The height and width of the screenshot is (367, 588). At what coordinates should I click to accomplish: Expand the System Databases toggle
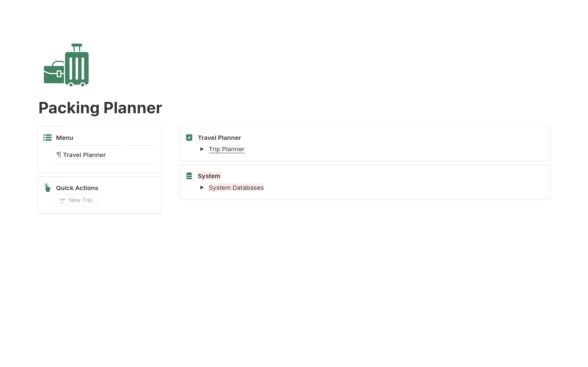202,188
